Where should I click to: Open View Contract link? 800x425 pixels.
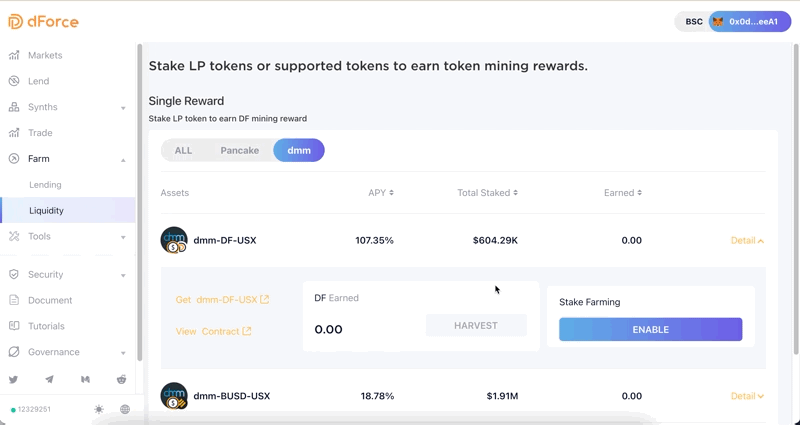[x=213, y=332]
